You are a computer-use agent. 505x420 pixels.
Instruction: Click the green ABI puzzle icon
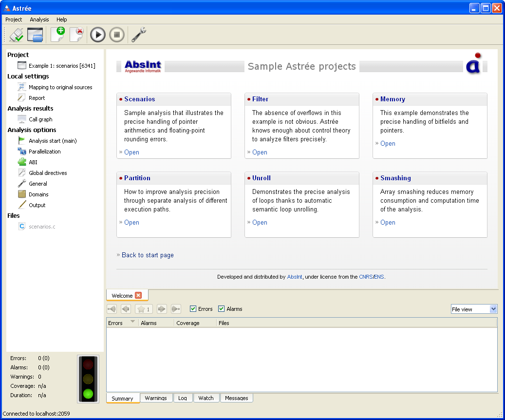point(22,162)
